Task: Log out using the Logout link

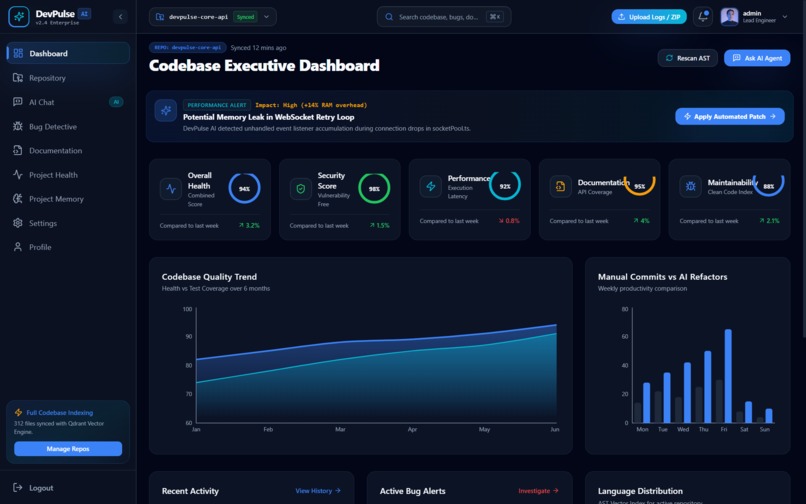Action: click(41, 488)
